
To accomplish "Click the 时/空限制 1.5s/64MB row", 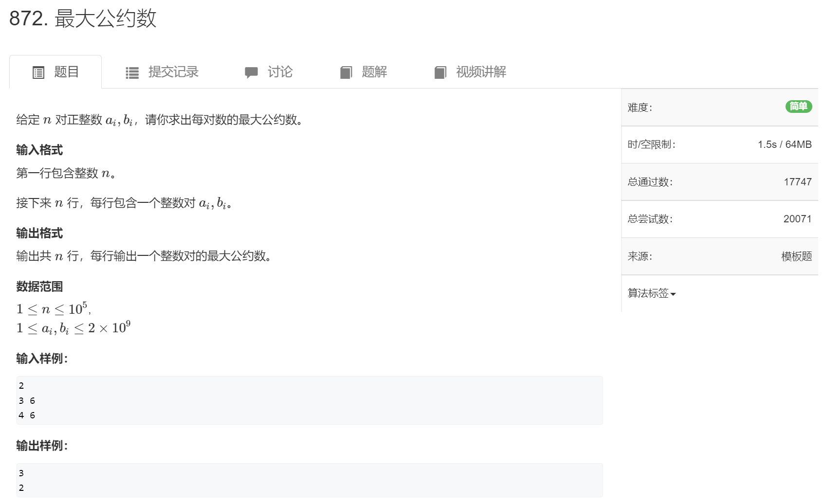I will (719, 144).
